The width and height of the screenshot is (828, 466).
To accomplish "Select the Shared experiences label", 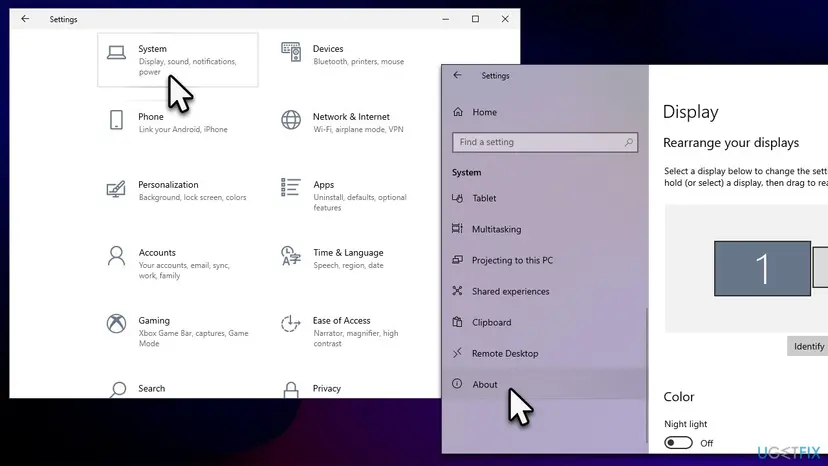I will pos(511,291).
